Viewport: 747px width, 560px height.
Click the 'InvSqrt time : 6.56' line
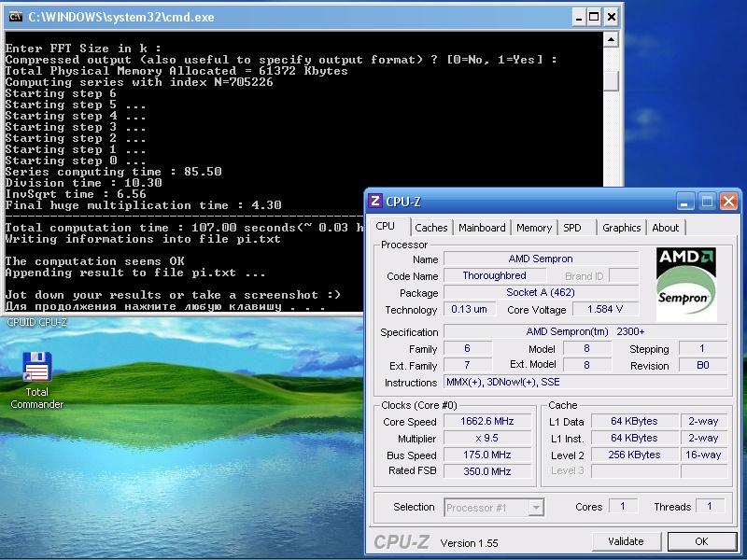click(76, 194)
